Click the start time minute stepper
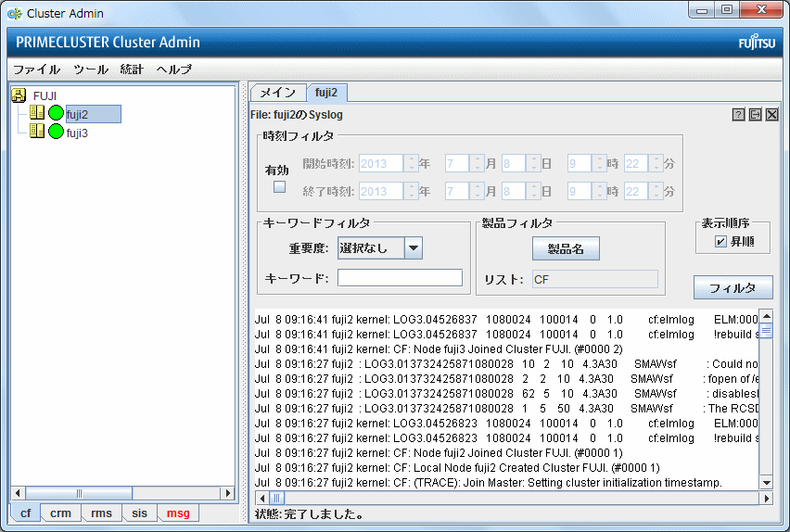The height and width of the screenshot is (532, 790). coord(656,163)
